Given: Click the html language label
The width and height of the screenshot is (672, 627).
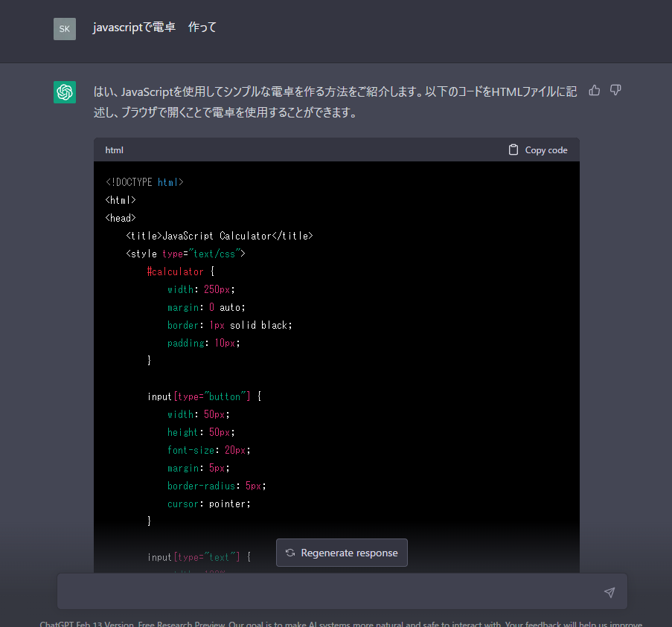Looking at the screenshot, I should [114, 150].
